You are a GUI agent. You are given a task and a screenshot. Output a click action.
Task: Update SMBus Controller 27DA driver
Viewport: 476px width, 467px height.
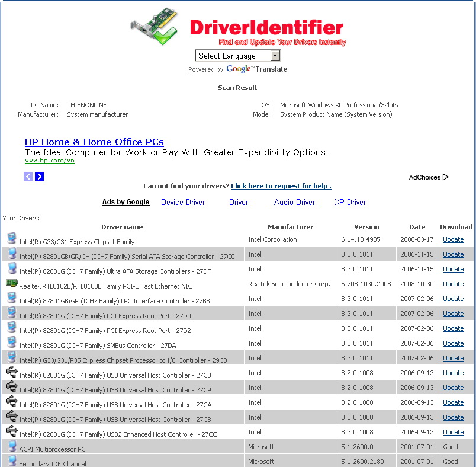454,343
